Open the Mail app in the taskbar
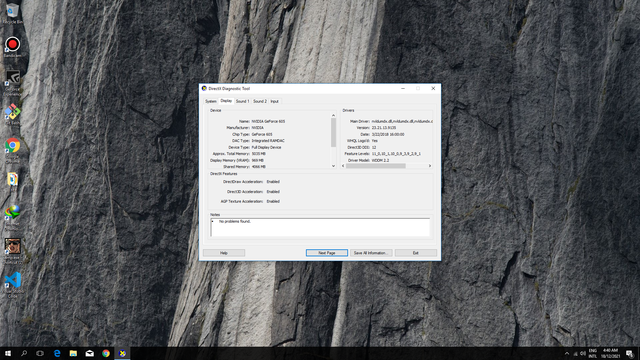The width and height of the screenshot is (640, 360). pyautogui.click(x=89, y=353)
